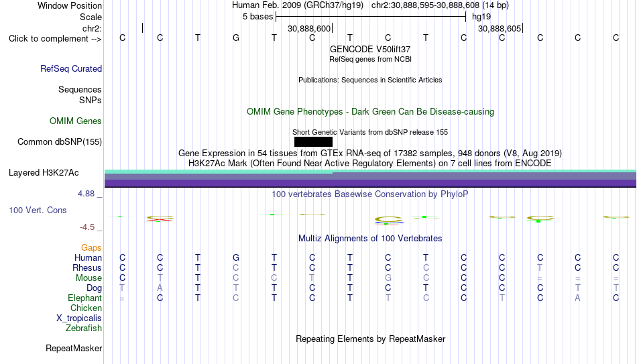The width and height of the screenshot is (637, 364).
Task: Click 'Publications: Sequences in Scientific Articles' title
Action: 370,80
